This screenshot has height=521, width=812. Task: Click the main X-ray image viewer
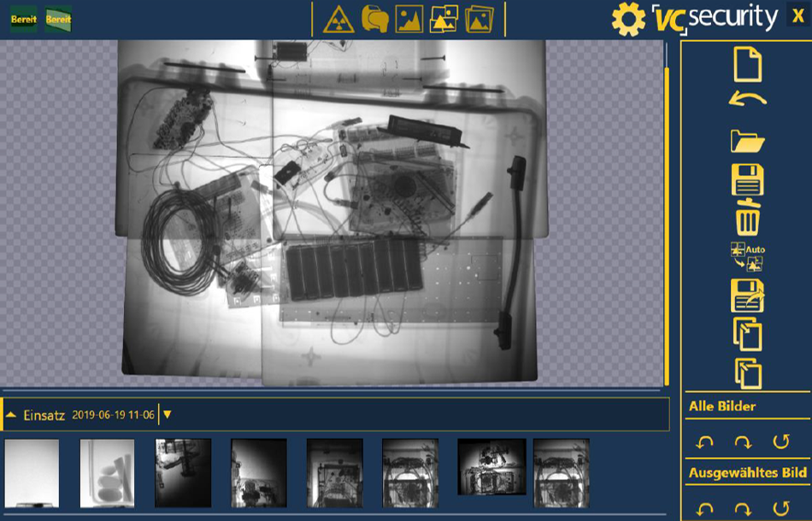pos(332,214)
